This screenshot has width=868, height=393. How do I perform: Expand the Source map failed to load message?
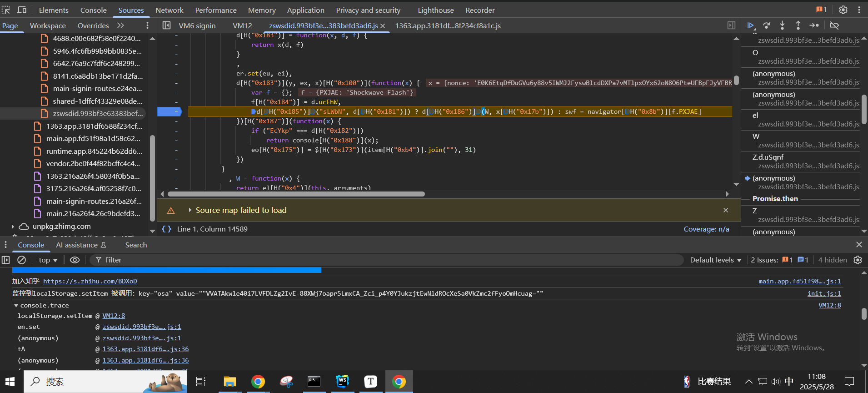pos(190,210)
